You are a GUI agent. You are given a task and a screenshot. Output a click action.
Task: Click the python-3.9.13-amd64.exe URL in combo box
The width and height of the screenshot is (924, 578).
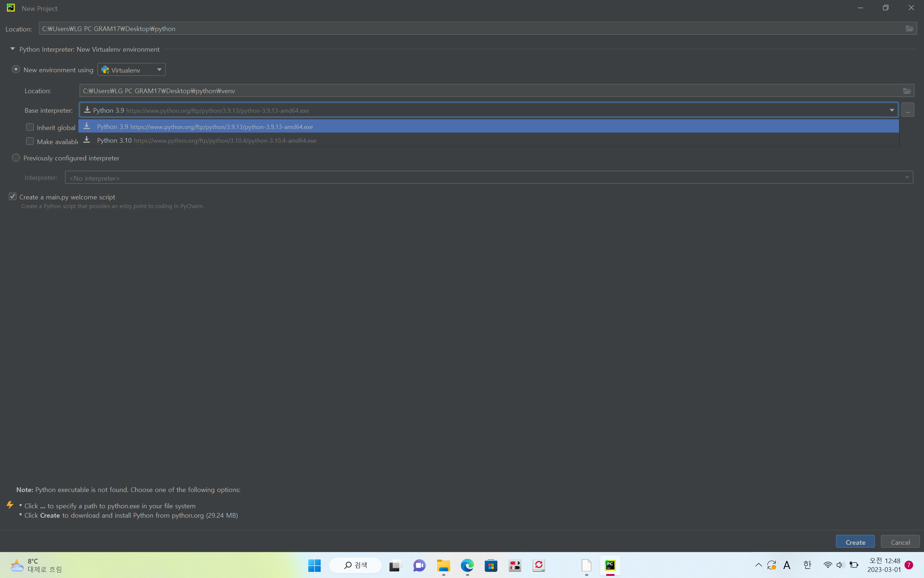(x=218, y=111)
